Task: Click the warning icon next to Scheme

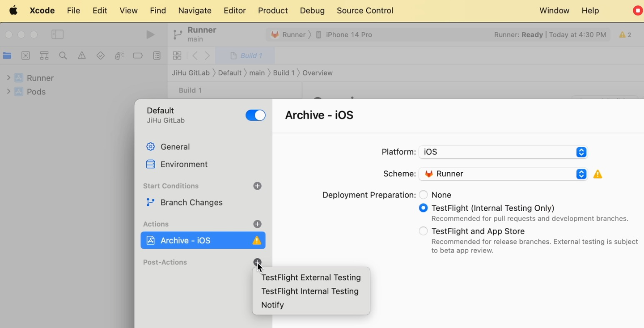Action: tap(597, 174)
